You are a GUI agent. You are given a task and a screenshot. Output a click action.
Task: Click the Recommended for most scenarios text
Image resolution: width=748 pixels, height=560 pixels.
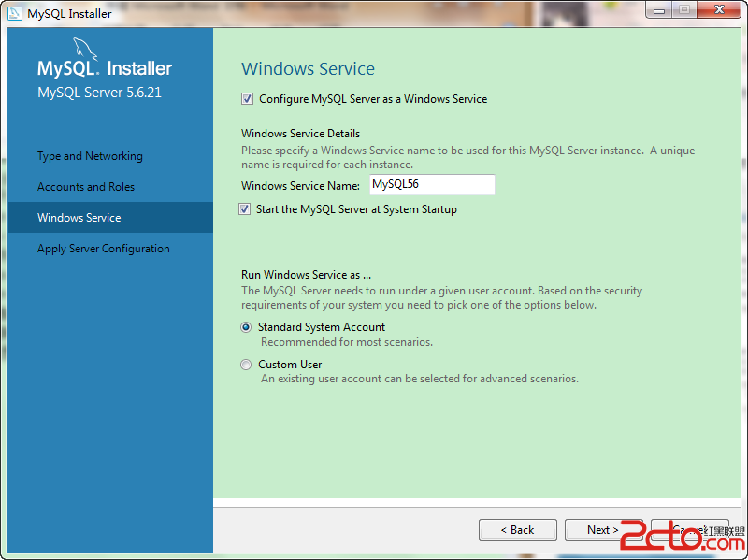pyautogui.click(x=347, y=342)
